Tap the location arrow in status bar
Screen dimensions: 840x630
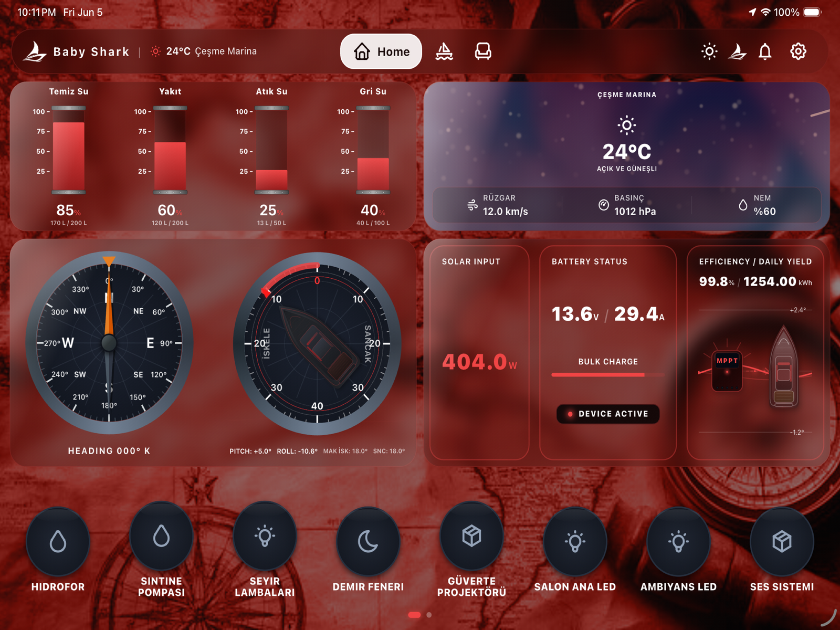(752, 12)
